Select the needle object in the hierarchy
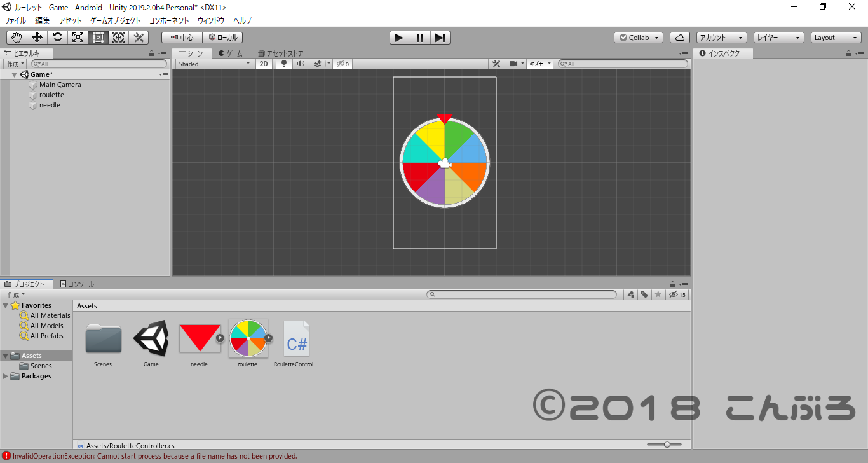This screenshot has height=463, width=868. pyautogui.click(x=49, y=105)
